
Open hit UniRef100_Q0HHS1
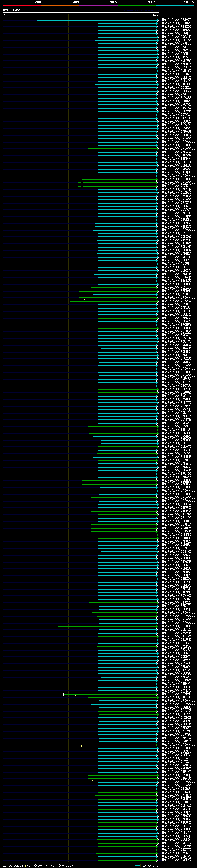coord(177,545)
